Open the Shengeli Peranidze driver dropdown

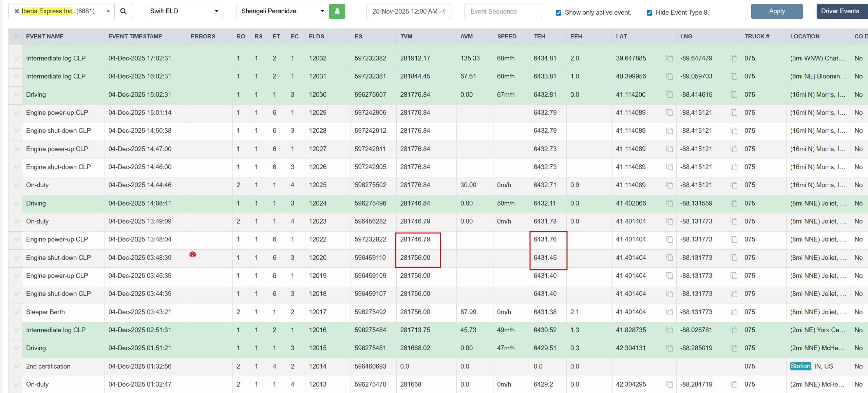pyautogui.click(x=322, y=11)
